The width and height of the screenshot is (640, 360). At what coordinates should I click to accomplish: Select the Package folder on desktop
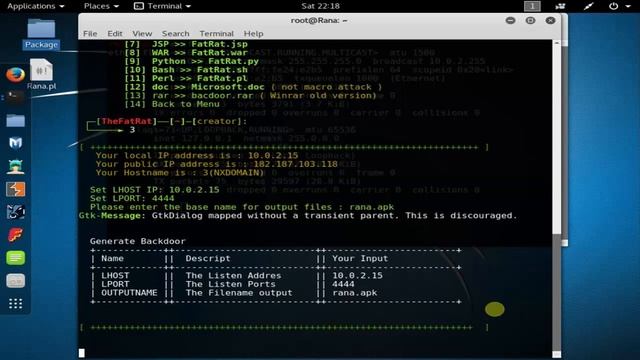(41, 34)
